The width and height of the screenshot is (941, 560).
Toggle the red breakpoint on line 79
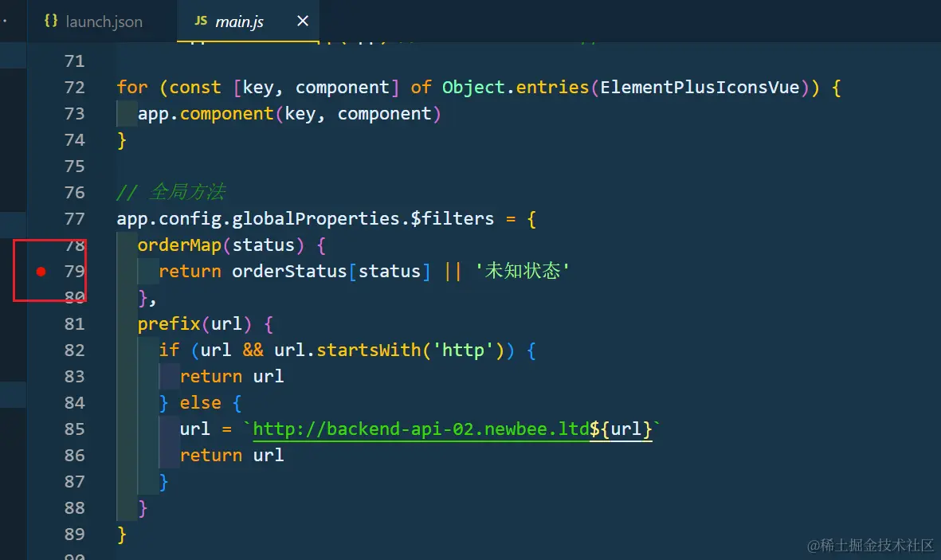click(41, 272)
